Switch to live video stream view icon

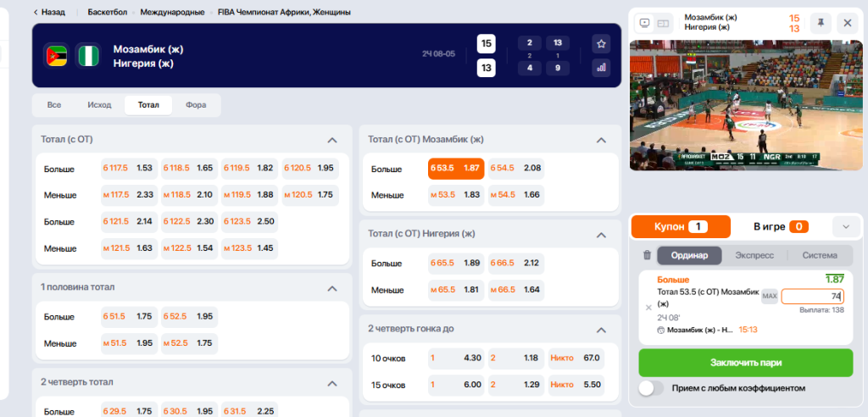[644, 23]
